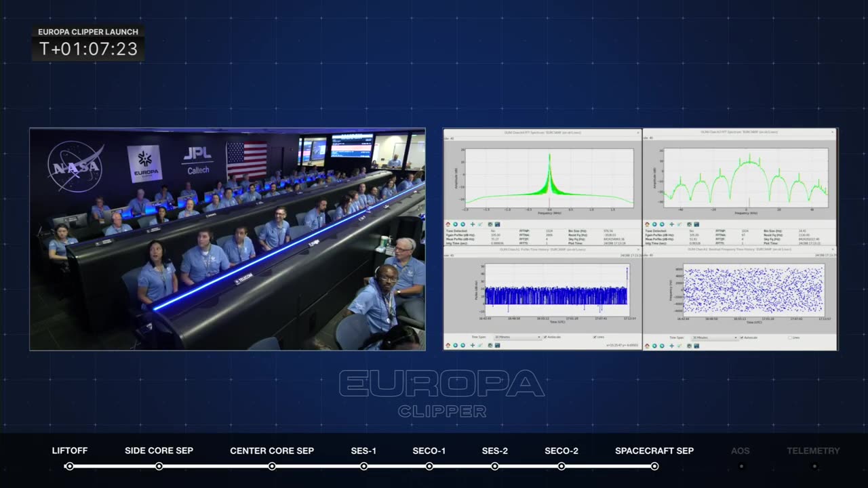Click the left FFT Spectrum green plot
The width and height of the screenshot is (868, 488).
[550, 178]
